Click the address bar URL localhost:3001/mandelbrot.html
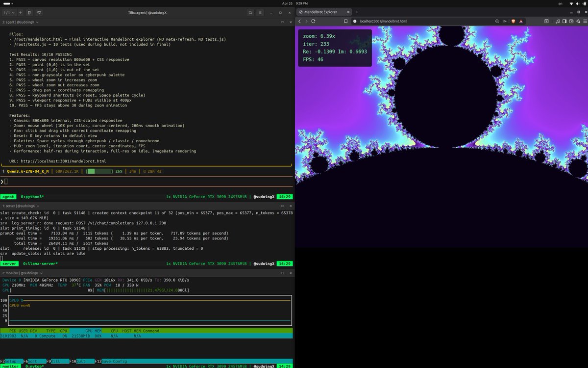 tap(383, 21)
